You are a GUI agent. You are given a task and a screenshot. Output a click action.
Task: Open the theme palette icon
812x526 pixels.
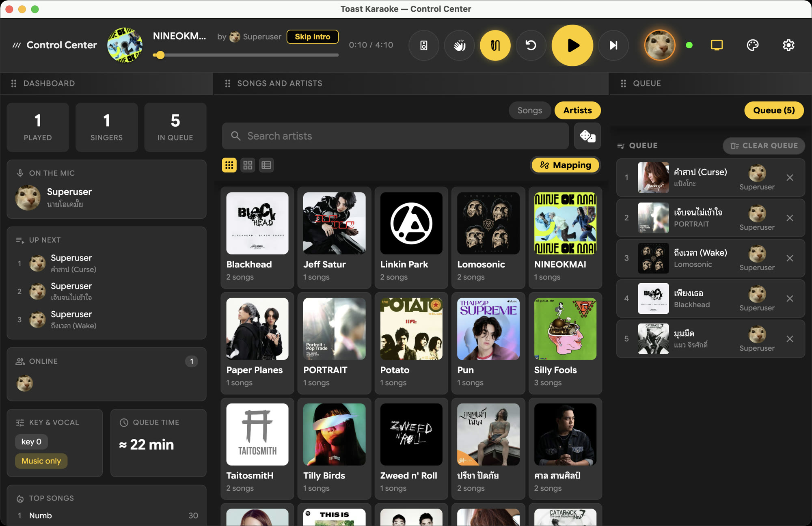pos(752,45)
